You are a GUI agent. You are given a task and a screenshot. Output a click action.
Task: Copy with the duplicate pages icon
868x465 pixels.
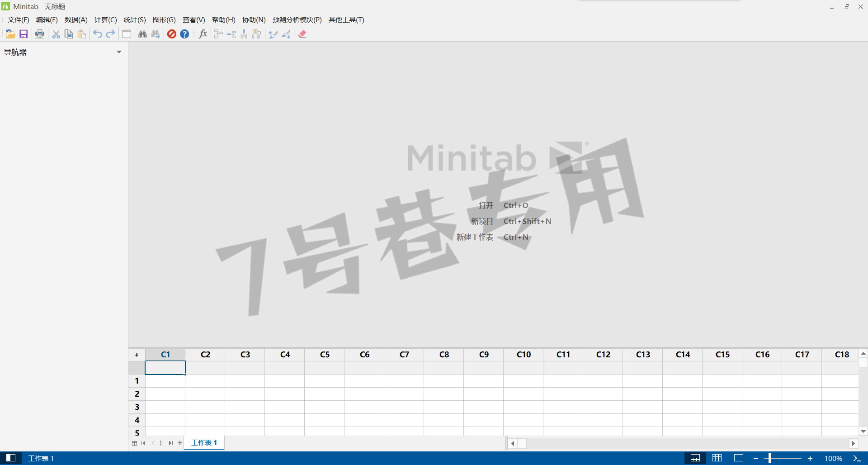click(x=69, y=34)
